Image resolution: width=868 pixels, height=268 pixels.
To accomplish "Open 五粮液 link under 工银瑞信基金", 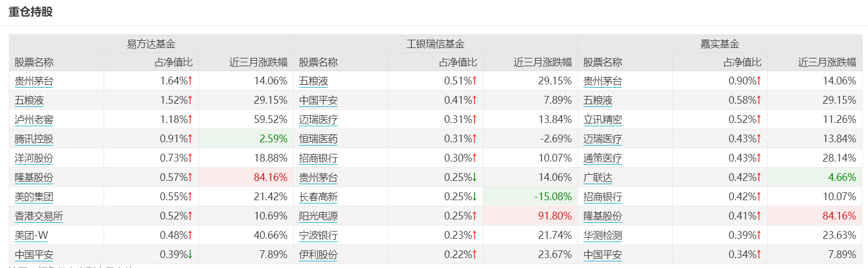I will tap(314, 81).
